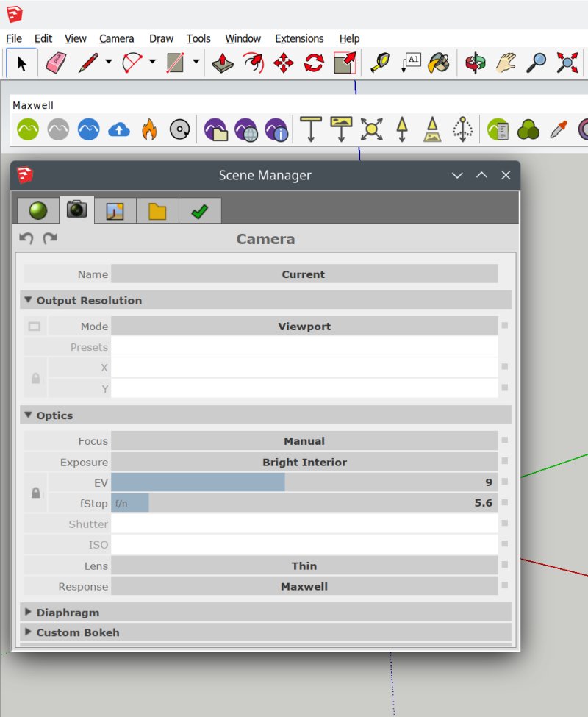
Task: Click the Maxwell folder material icon
Action: click(215, 129)
